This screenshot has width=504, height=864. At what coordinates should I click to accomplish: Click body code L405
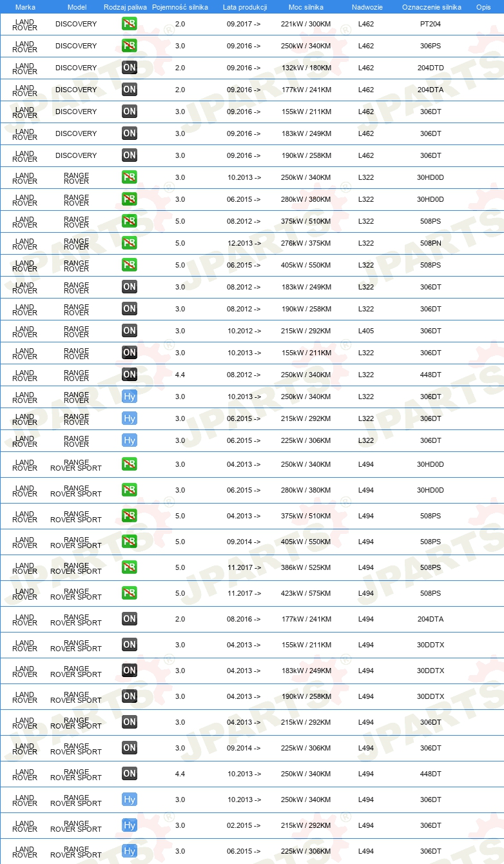[366, 331]
